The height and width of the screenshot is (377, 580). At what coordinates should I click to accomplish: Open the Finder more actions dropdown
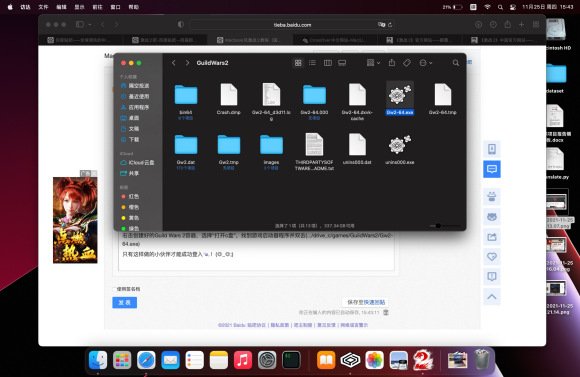425,63
